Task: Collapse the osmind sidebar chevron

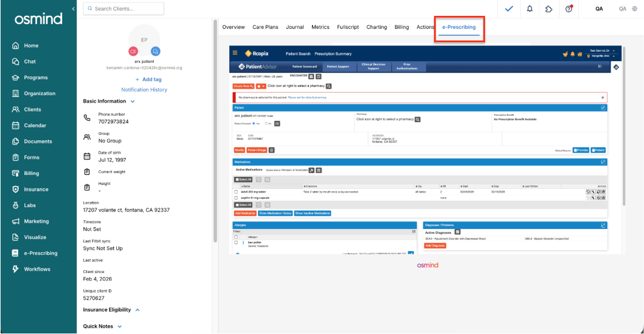Action: tap(73, 9)
